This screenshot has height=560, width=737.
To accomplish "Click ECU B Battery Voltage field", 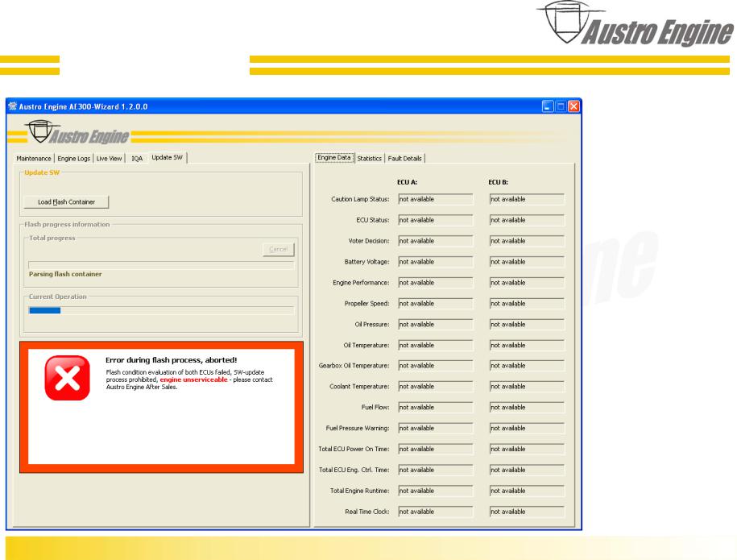I will click(x=527, y=262).
